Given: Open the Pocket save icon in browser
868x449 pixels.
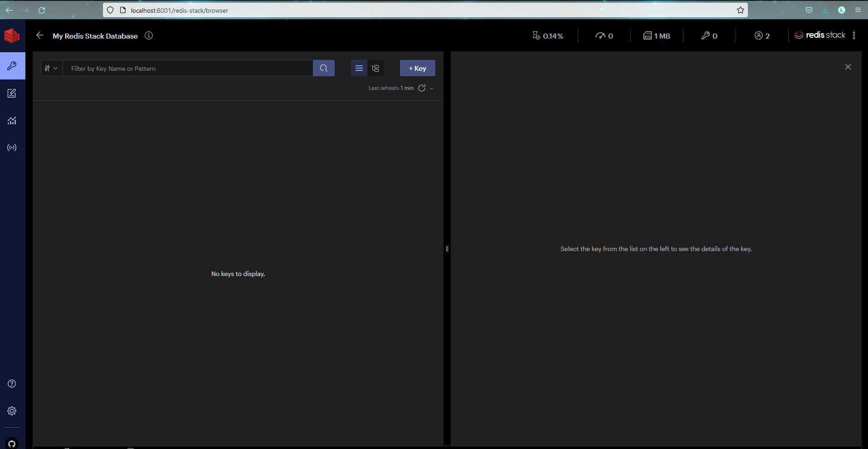Looking at the screenshot, I should point(809,10).
